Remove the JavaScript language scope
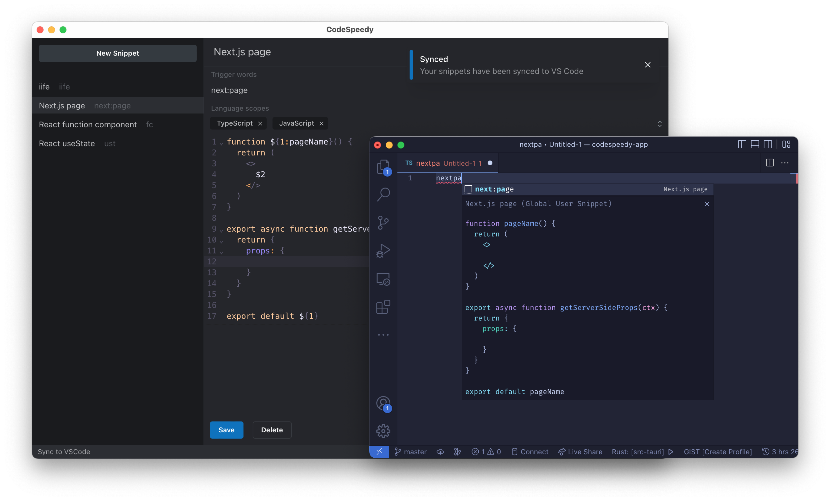 (321, 123)
